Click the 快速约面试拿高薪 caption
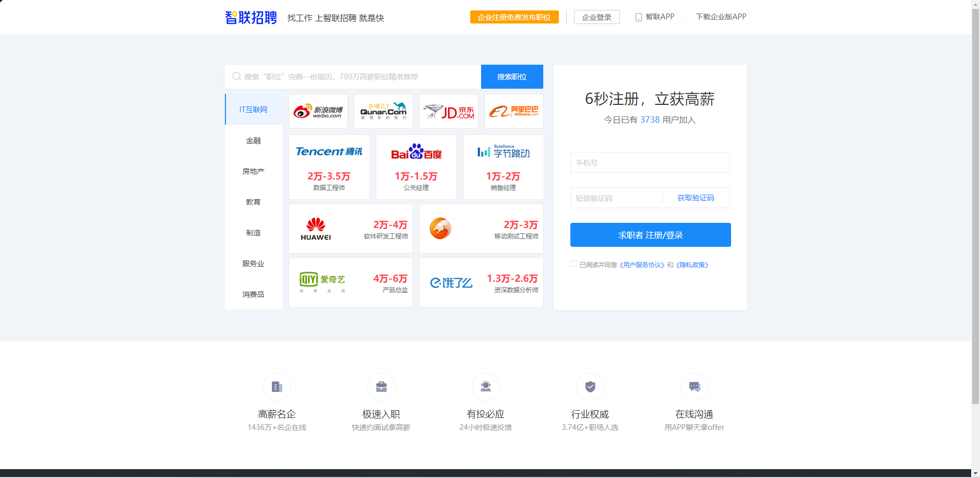Screen dimensions: 980x478 pyautogui.click(x=381, y=427)
